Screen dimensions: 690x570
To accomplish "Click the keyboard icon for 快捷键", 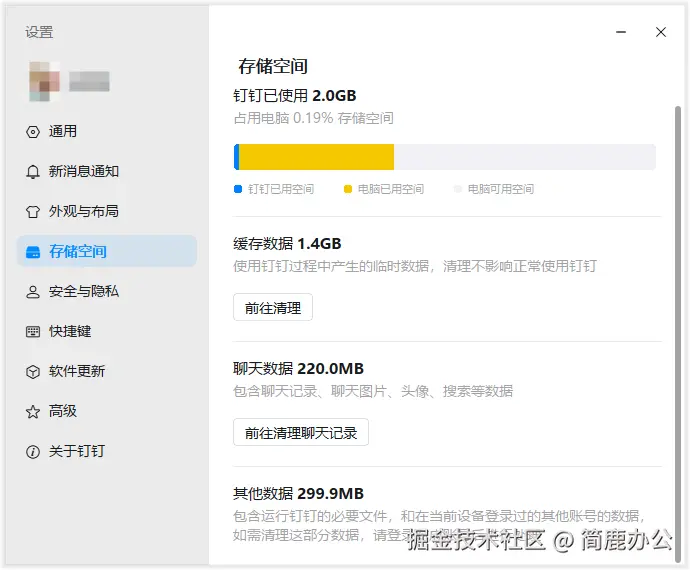I will [32, 332].
